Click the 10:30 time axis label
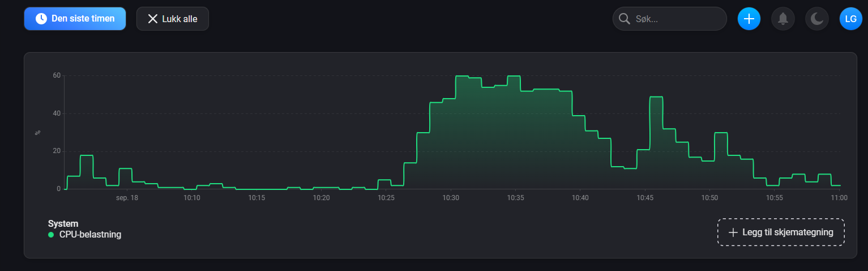Viewport: 868px width, 271px height. tap(451, 198)
